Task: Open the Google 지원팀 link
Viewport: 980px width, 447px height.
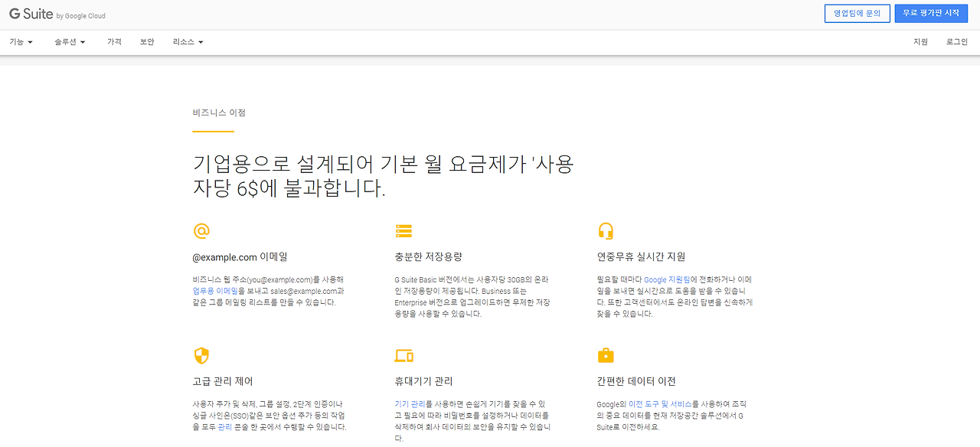Action: point(667,280)
